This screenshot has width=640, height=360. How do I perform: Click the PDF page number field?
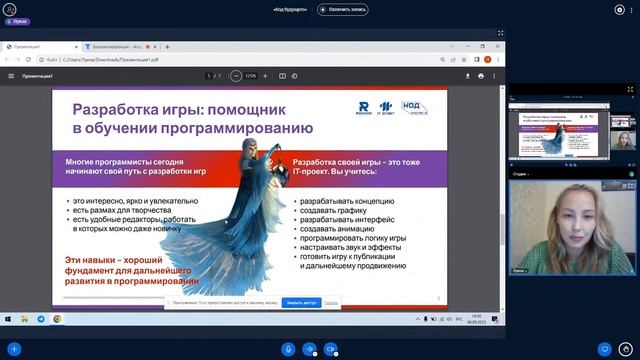coord(209,76)
